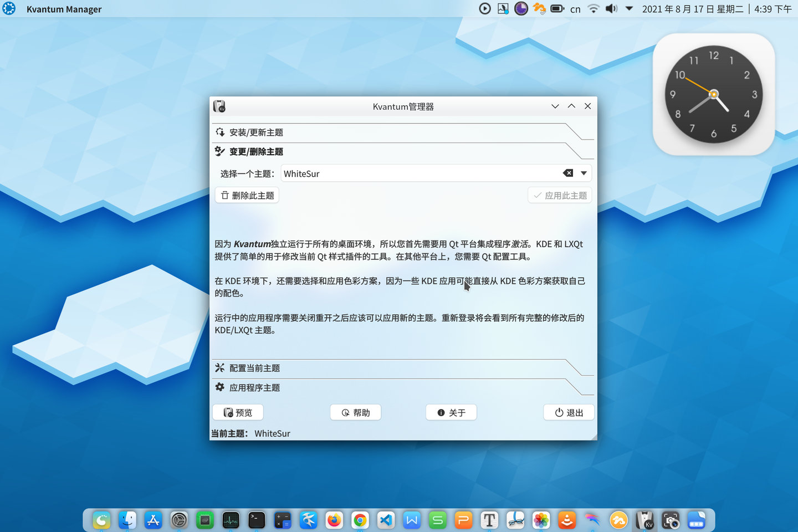Open System Settings gear in dock

pos(179,520)
